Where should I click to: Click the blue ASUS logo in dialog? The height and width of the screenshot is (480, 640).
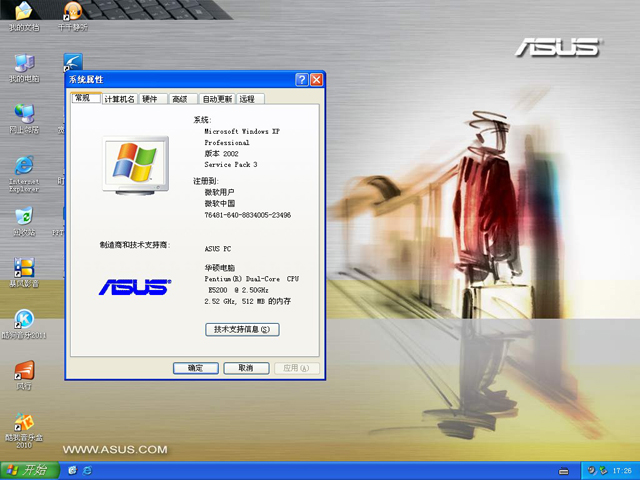click(135, 287)
